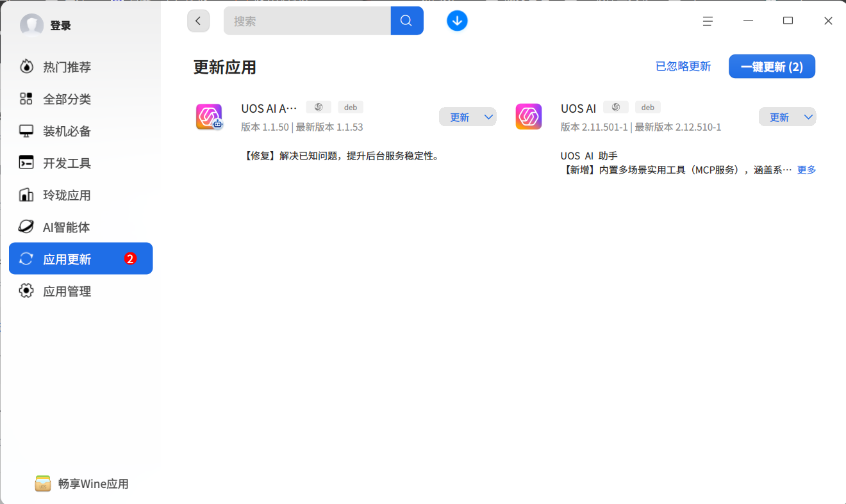
Task: Click the refresh icon beside 应用更新
Action: pyautogui.click(x=26, y=259)
